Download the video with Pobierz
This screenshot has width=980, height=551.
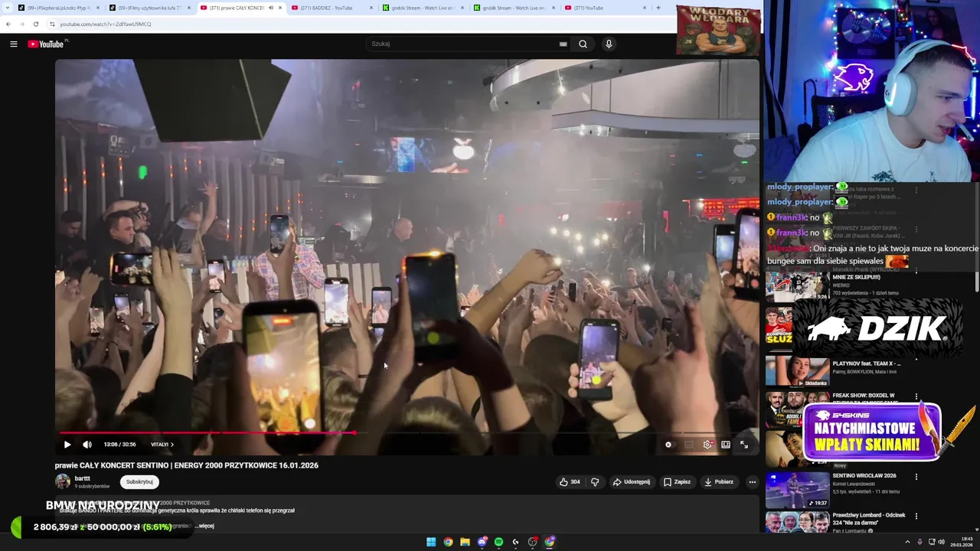tap(719, 482)
